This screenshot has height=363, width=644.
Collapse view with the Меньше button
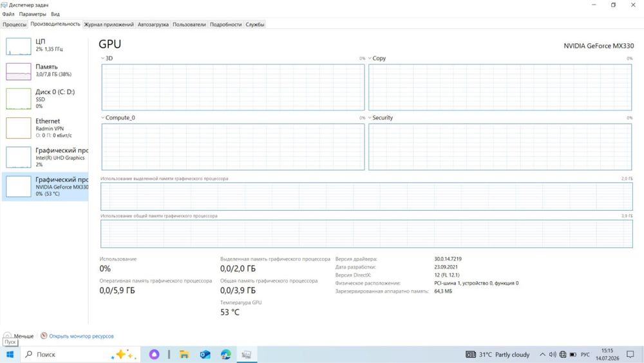pos(19,336)
